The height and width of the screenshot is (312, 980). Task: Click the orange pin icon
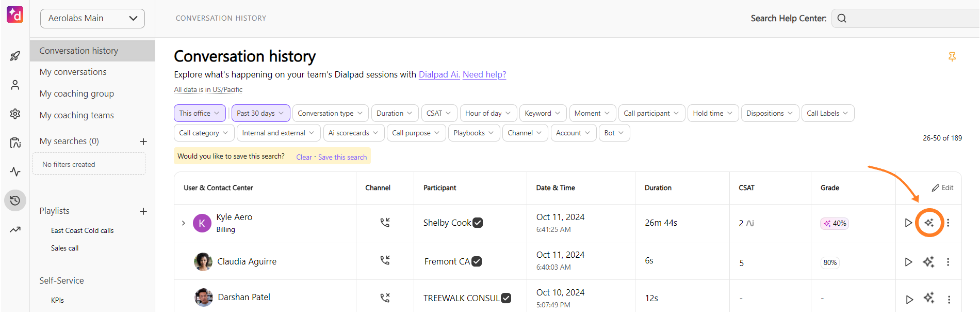click(x=952, y=57)
